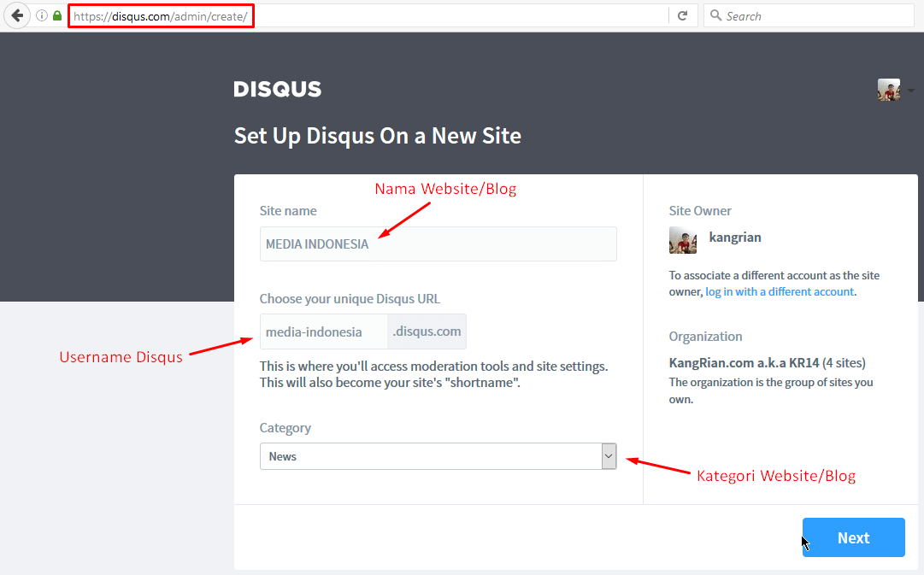Reload the page with the refresh icon
This screenshot has width=924, height=575.
pos(682,16)
